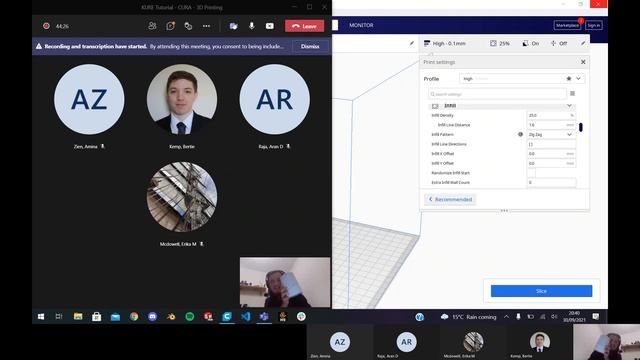Edit Extra Infill Wall Count field
640x360 pixels.
(551, 182)
